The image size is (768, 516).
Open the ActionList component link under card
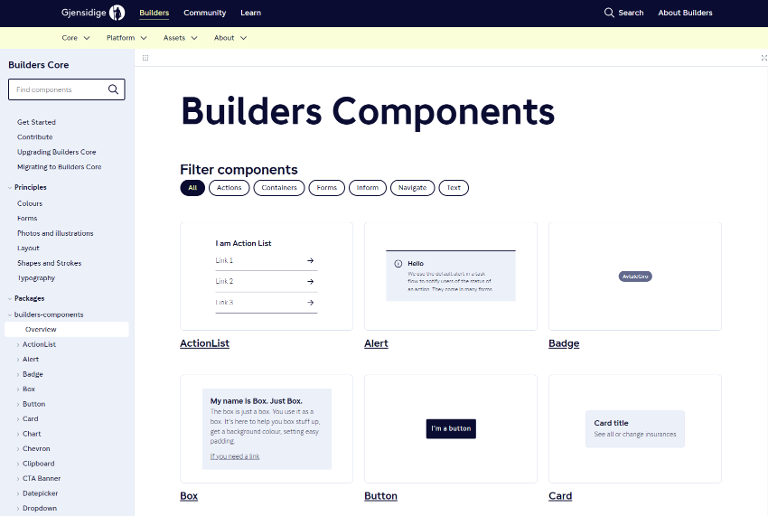(x=204, y=344)
